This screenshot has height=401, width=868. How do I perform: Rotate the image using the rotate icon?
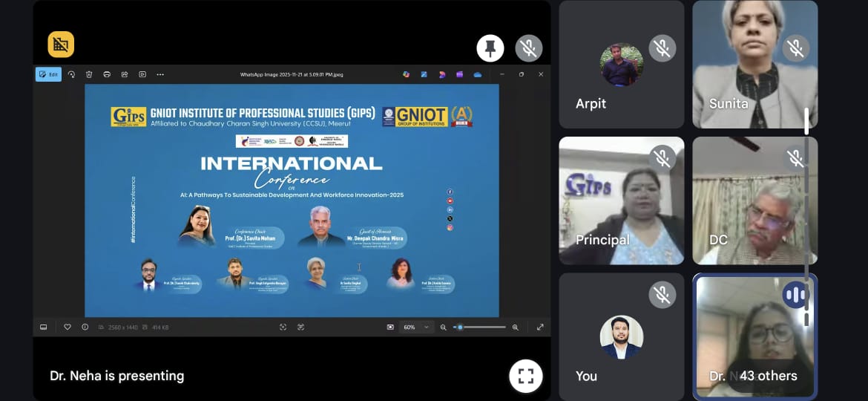click(72, 74)
